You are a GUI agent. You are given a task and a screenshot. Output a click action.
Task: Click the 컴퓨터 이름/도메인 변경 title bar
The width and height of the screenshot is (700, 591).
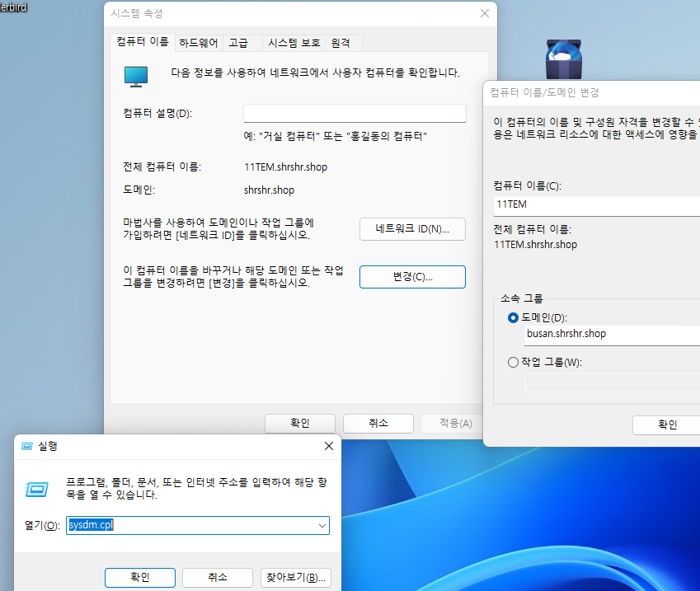pos(591,93)
